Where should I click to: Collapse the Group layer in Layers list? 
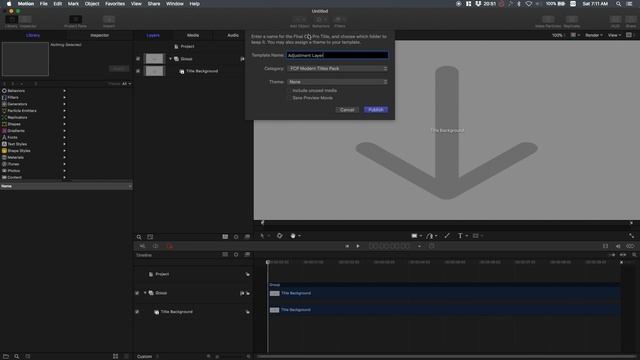click(171, 59)
